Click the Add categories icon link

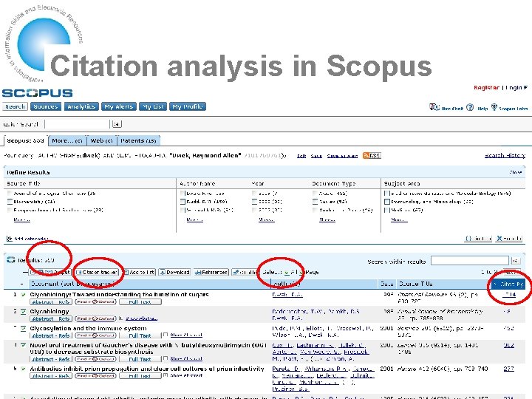[27, 239]
